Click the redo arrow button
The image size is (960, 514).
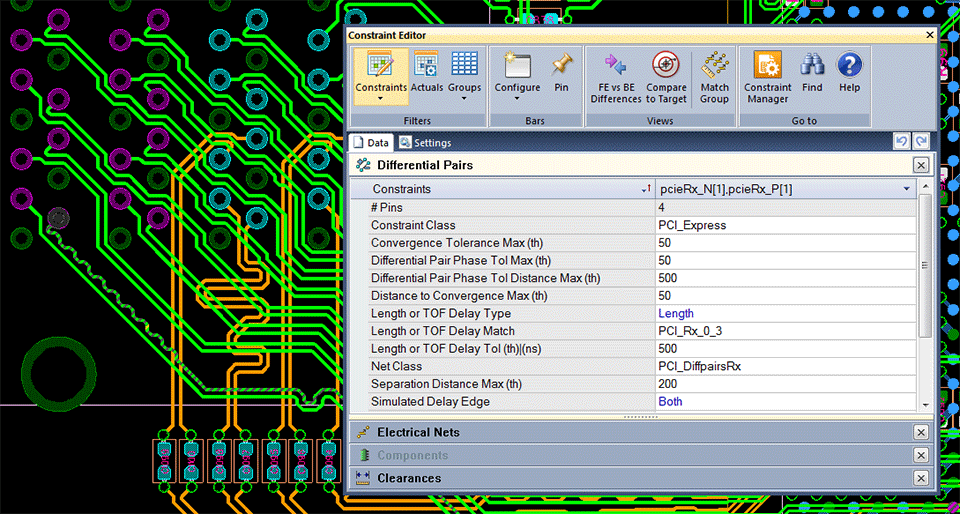921,142
